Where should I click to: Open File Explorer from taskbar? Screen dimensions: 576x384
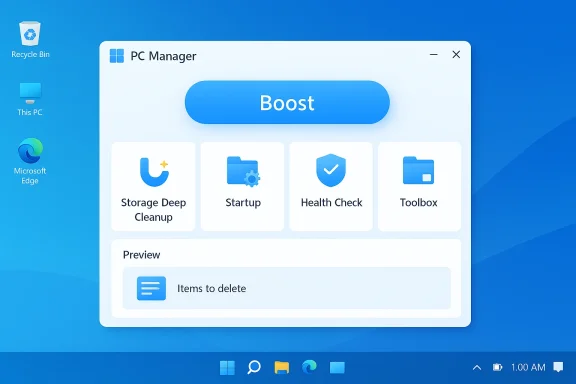pos(282,367)
